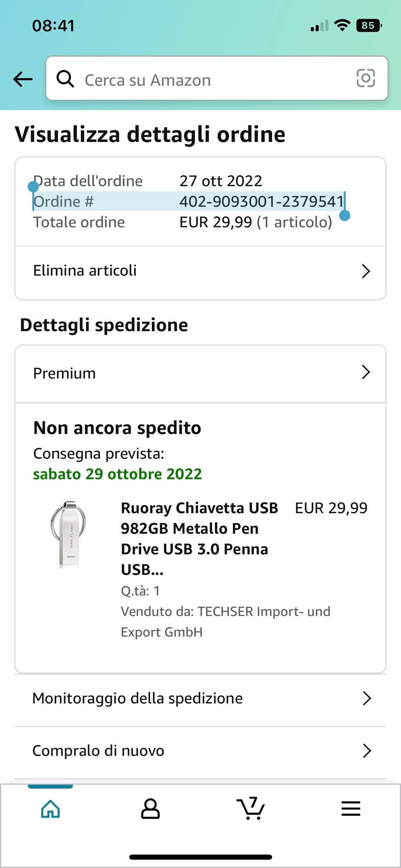Open the USB flash drive product thumbnail
The width and height of the screenshot is (401, 868).
point(69,534)
